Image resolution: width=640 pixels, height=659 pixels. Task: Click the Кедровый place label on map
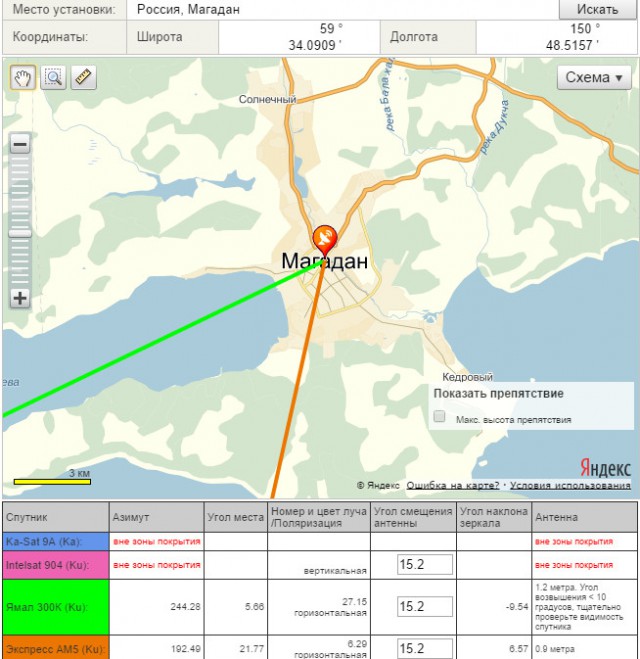(x=467, y=377)
